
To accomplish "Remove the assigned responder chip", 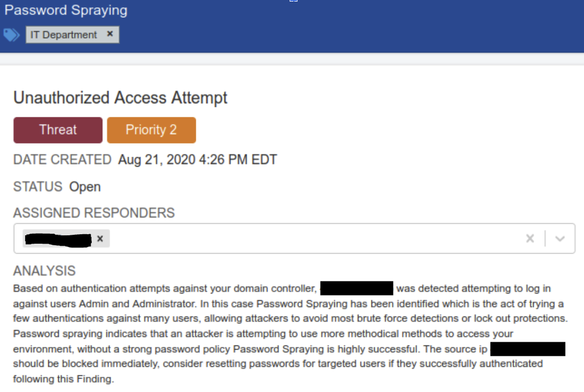I will [x=100, y=239].
